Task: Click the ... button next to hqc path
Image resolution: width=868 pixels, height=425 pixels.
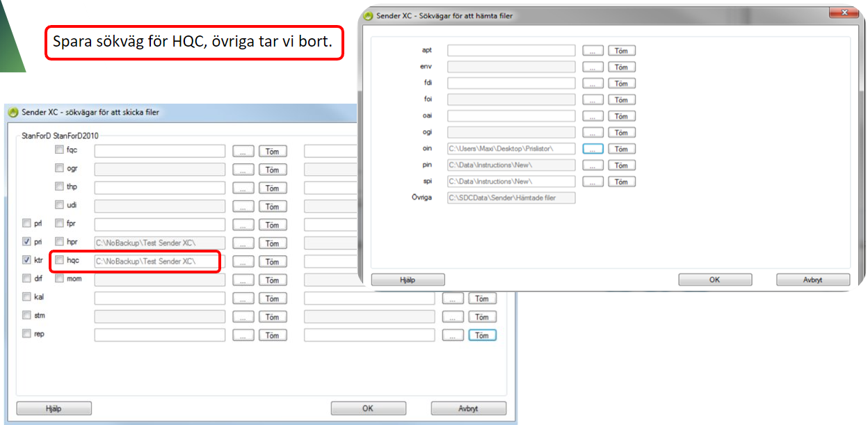Action: [x=243, y=262]
